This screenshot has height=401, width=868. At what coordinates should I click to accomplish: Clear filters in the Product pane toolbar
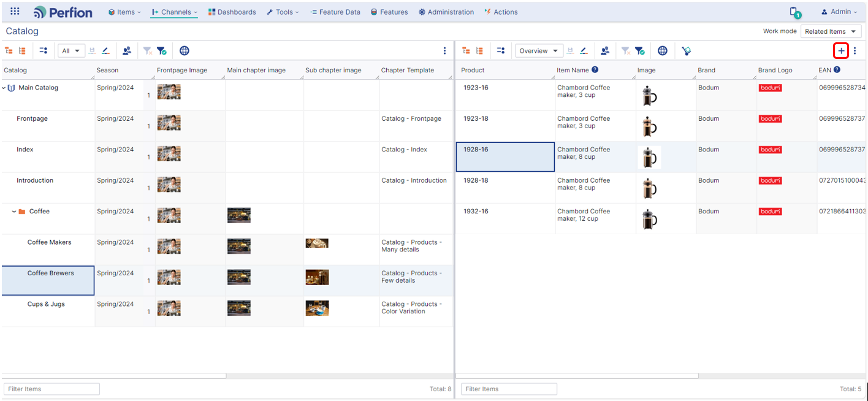(626, 51)
